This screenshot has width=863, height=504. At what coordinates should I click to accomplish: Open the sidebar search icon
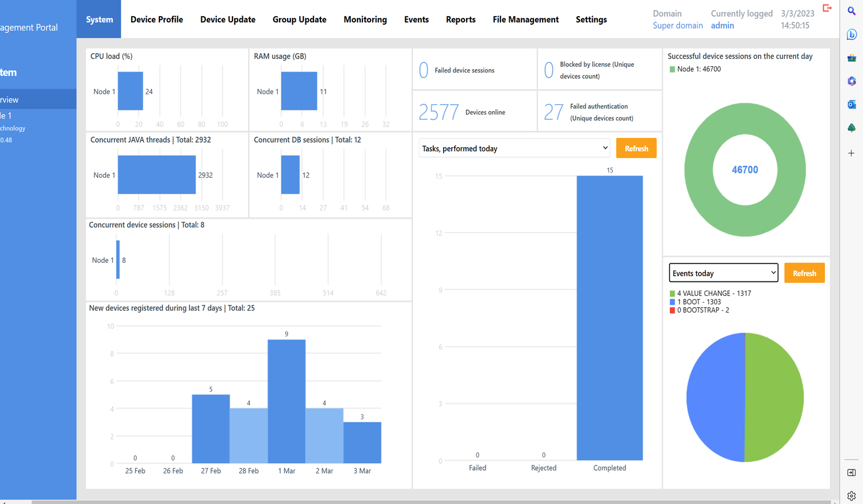(x=851, y=11)
